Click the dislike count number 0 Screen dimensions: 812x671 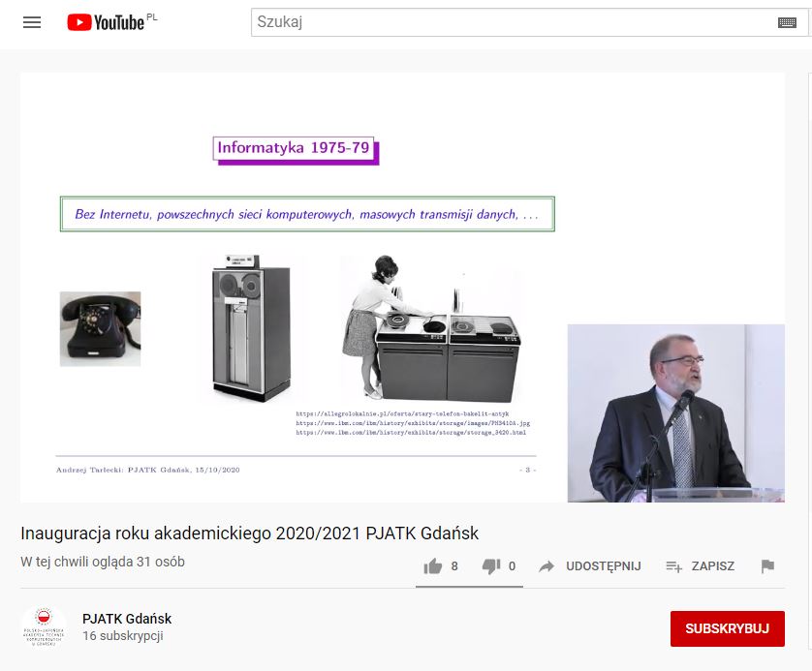513,566
